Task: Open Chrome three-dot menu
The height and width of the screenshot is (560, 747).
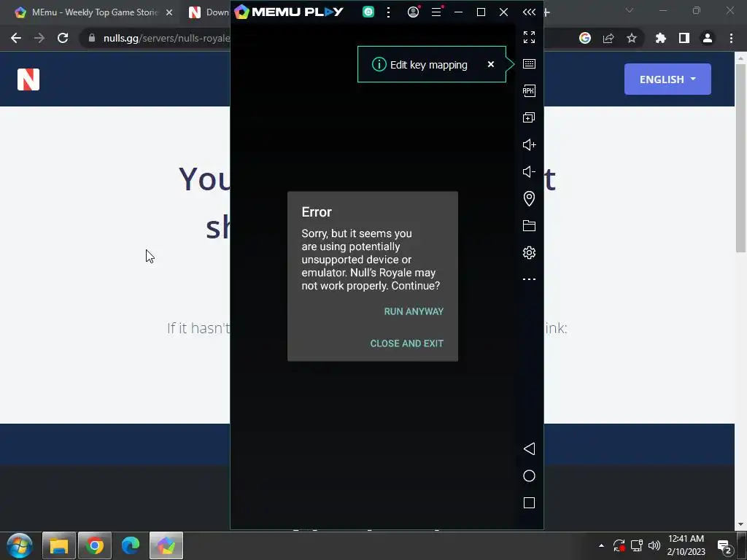Action: 731,38
